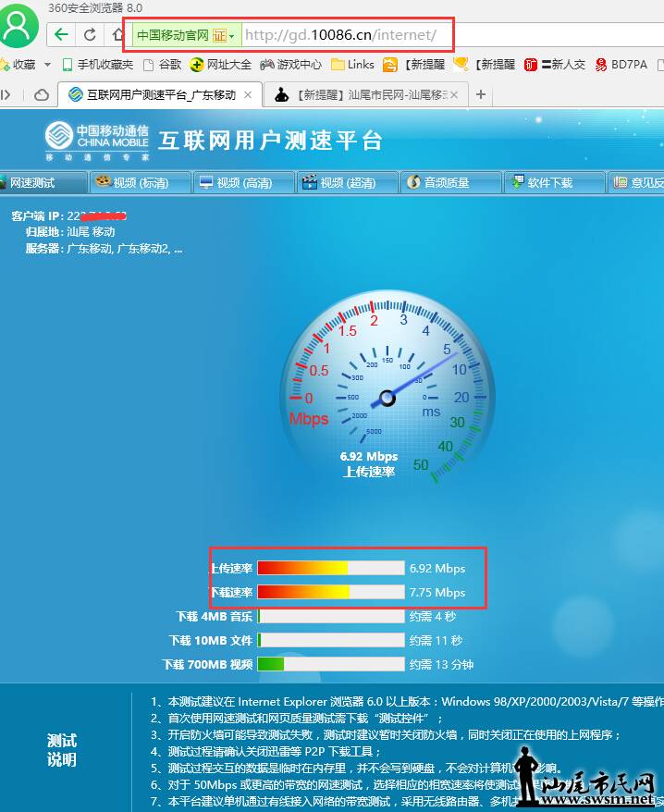664x812 pixels.
Task: Select the 视频 (标清) navigation tab
Action: tap(140, 182)
